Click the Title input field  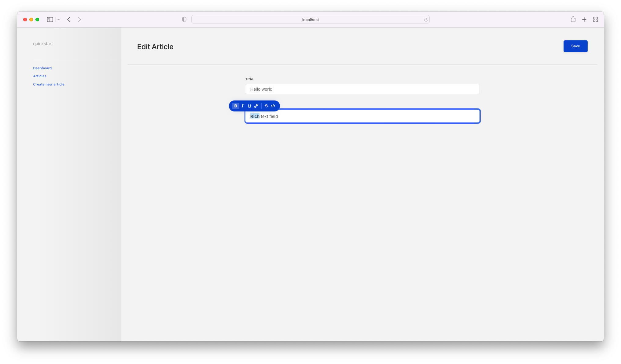pyautogui.click(x=362, y=89)
